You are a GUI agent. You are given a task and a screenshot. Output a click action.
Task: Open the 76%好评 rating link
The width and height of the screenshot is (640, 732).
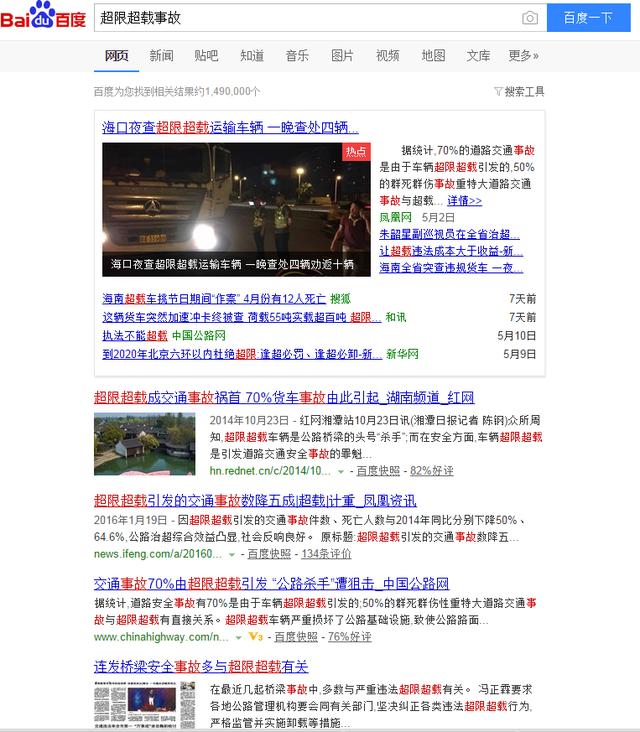(350, 637)
